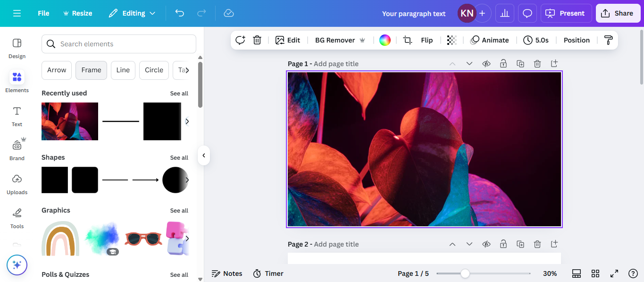
Task: Click the Search elements input field
Action: pyautogui.click(x=118, y=43)
